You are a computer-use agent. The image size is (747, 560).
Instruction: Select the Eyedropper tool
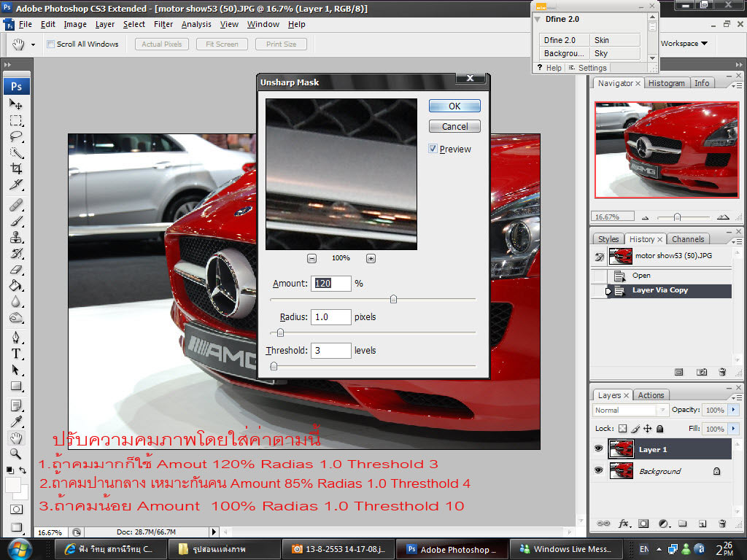click(x=16, y=421)
